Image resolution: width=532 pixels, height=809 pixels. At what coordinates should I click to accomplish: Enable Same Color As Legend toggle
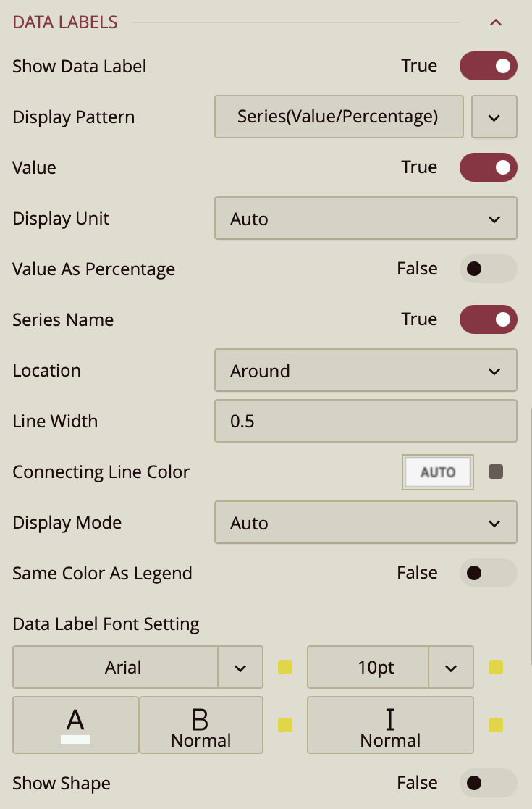click(x=489, y=573)
